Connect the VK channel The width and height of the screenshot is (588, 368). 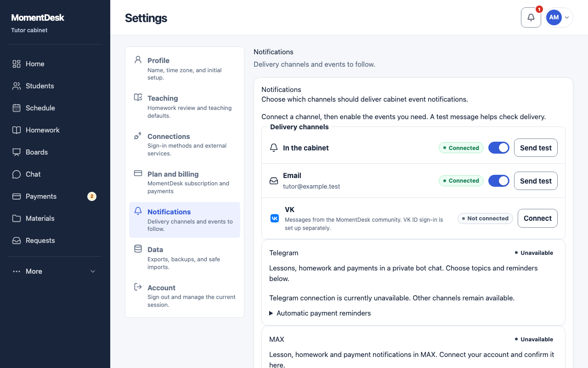tap(537, 218)
